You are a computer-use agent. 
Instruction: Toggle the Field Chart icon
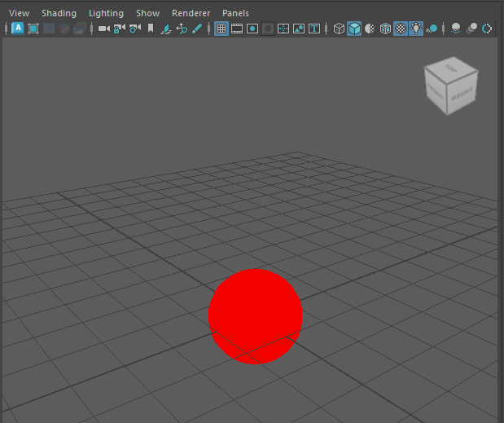pyautogui.click(x=283, y=29)
